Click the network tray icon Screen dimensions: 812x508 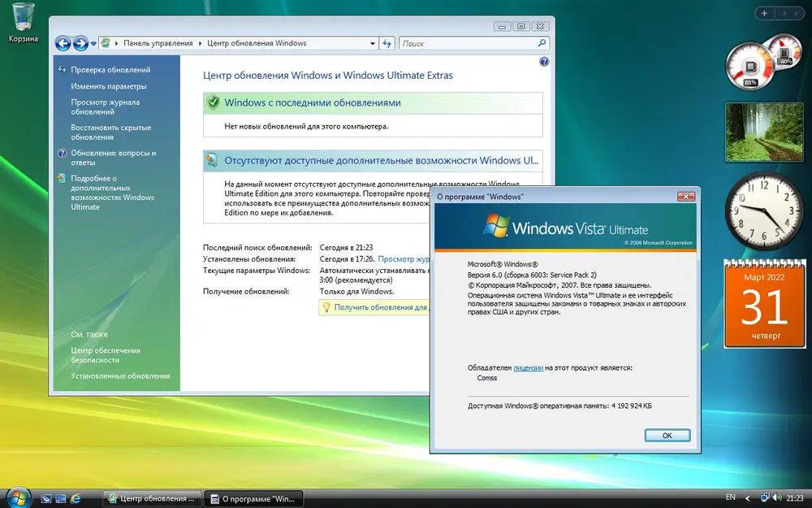(764, 497)
